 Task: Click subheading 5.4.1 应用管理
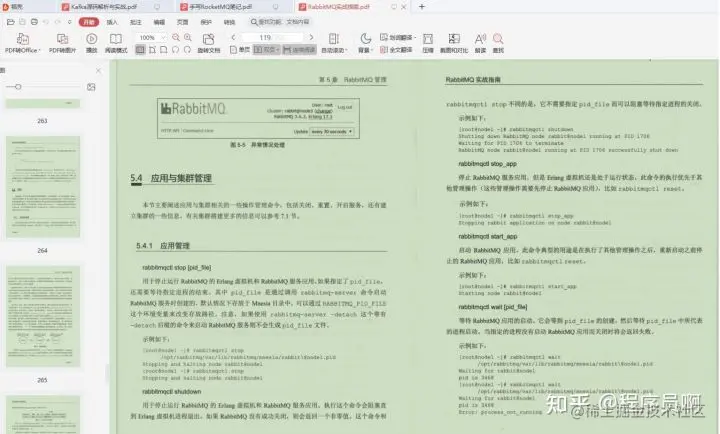coord(163,246)
